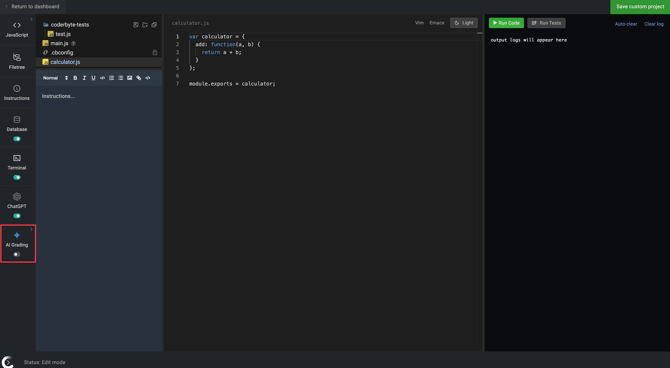Click the new file icon in filetree header
The image size is (670, 368).
(x=136, y=25)
